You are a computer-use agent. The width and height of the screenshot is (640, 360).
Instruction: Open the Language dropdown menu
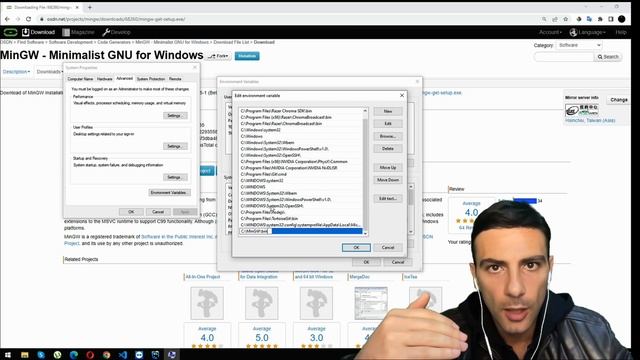point(588,32)
